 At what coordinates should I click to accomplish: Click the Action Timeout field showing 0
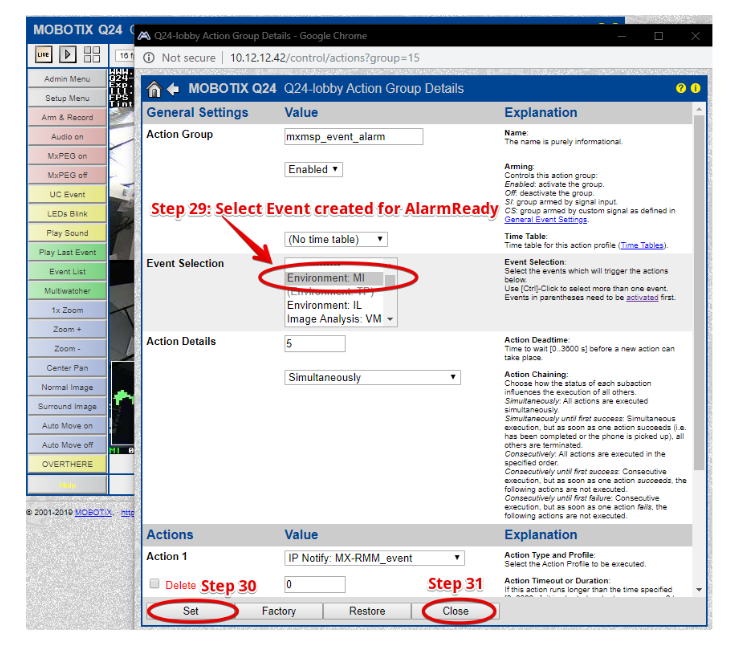(315, 585)
